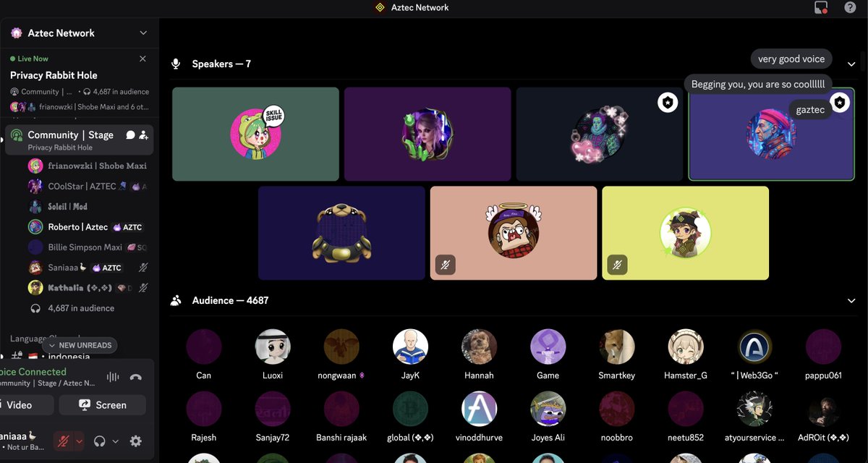Open audience member Smartkey
868x463 pixels.
(x=616, y=354)
